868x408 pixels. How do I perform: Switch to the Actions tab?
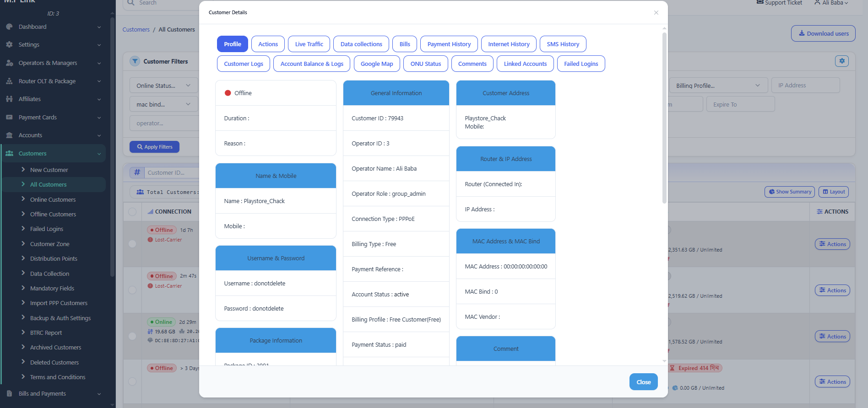(x=268, y=44)
